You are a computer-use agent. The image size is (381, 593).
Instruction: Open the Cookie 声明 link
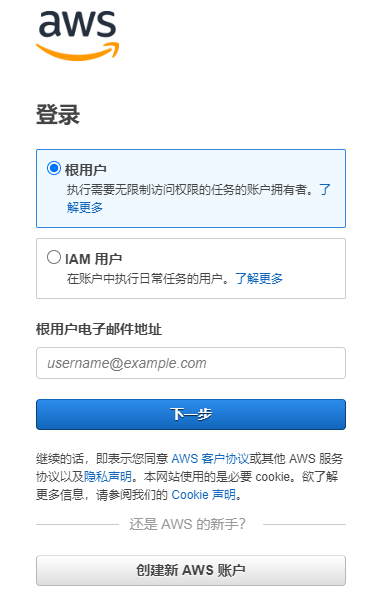click(204, 495)
